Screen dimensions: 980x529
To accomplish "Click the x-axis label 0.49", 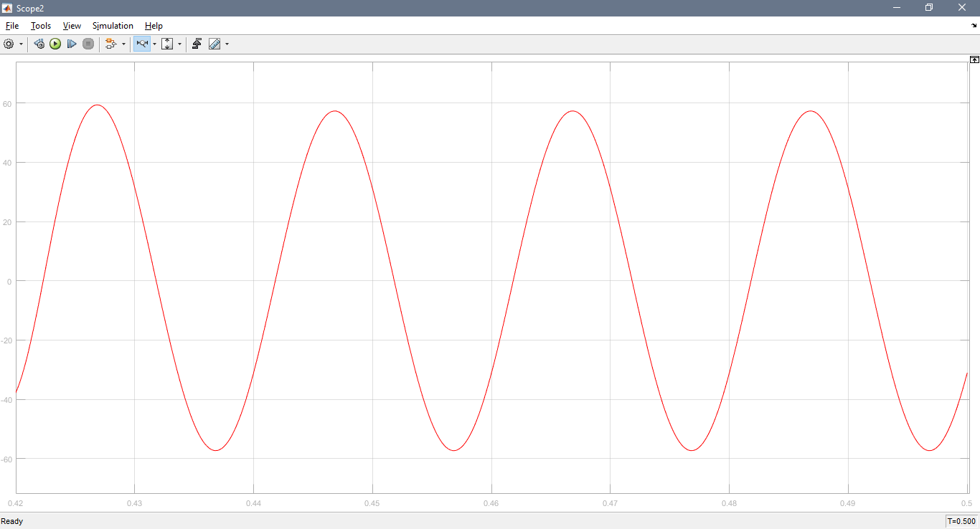I will tap(848, 503).
